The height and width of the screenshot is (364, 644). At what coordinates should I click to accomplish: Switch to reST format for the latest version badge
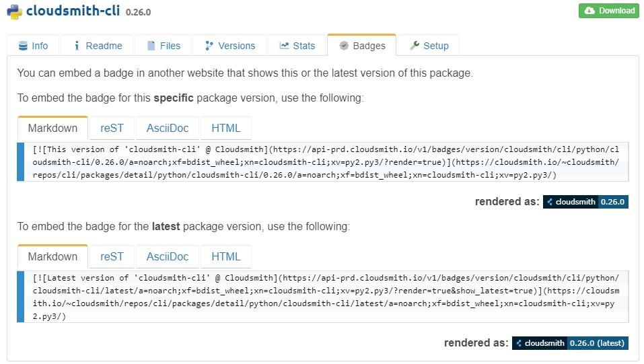(112, 257)
